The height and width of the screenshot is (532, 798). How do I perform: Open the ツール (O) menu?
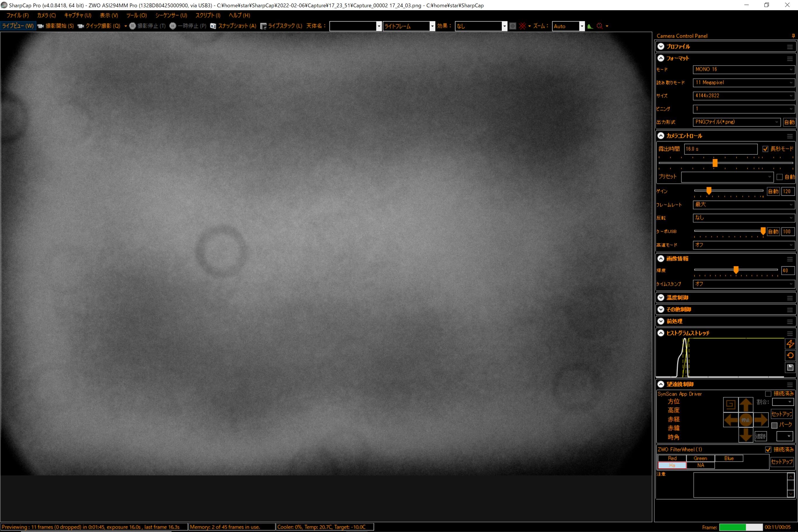[136, 15]
